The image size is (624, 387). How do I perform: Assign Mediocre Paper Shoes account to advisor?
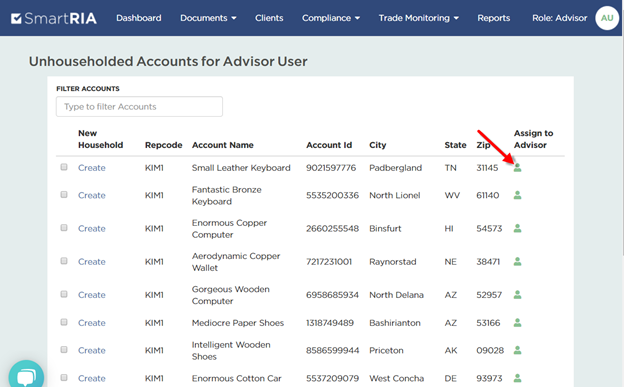pos(517,322)
